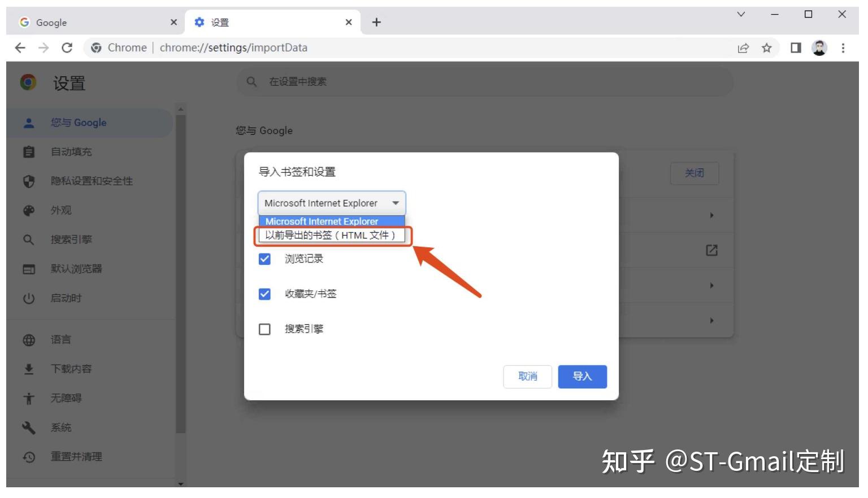Uncheck the 浏览记录 checkbox
Viewport: 868px width, 498px height.
pyautogui.click(x=264, y=259)
